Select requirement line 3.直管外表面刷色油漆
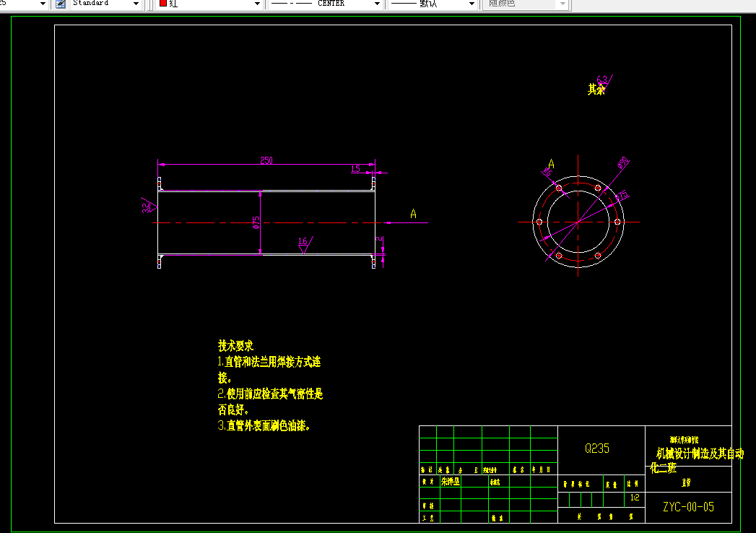Screen dimensions: 756x533 [264, 425]
